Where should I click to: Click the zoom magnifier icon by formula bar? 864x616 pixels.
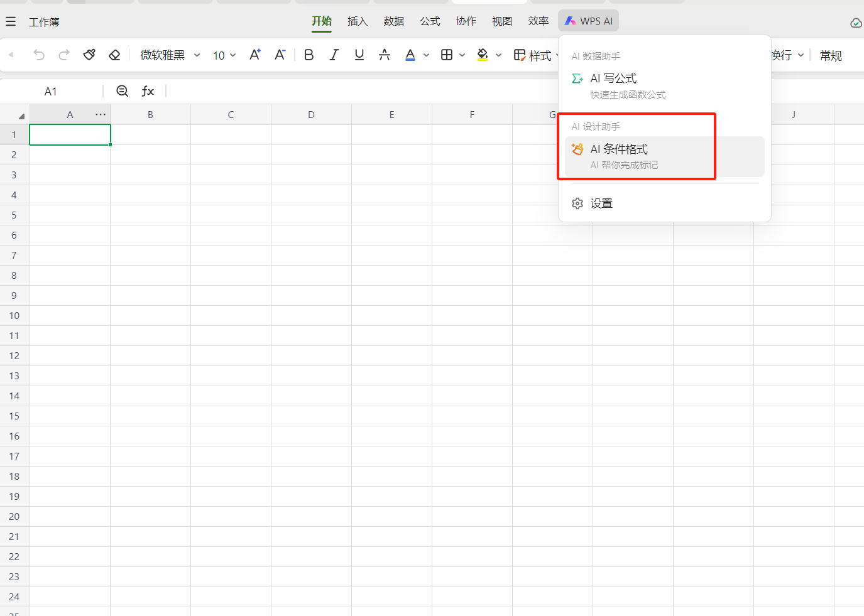(123, 91)
